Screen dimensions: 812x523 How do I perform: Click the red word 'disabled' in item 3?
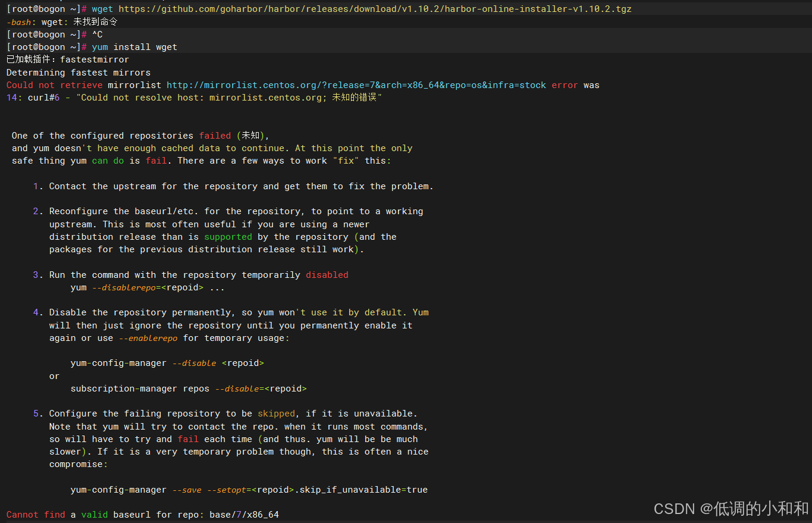click(327, 275)
